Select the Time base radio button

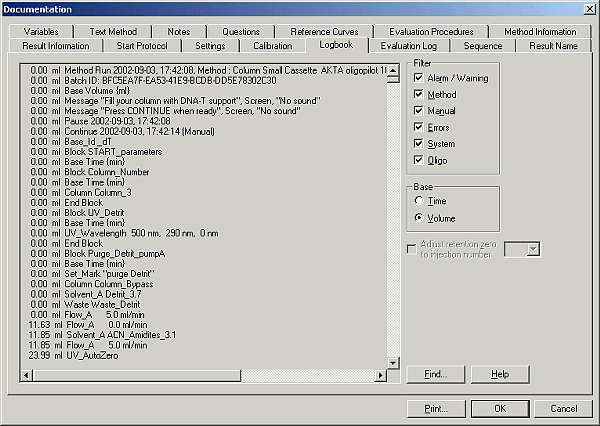tap(419, 201)
